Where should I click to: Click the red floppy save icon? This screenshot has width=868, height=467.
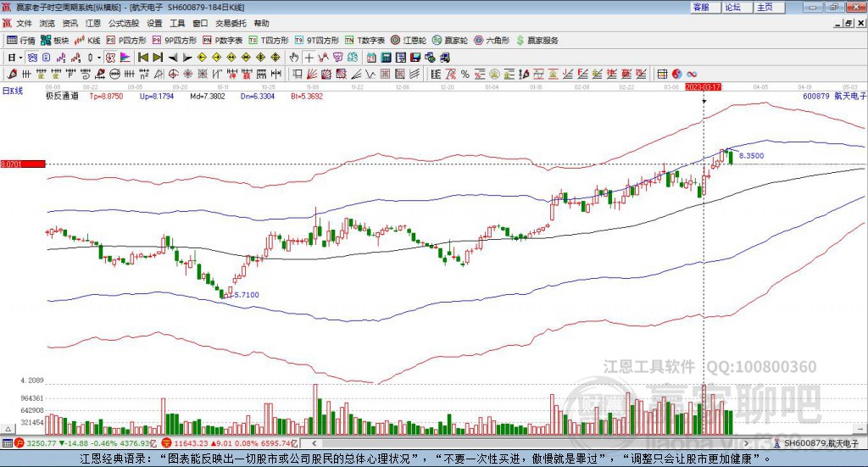coord(415,58)
